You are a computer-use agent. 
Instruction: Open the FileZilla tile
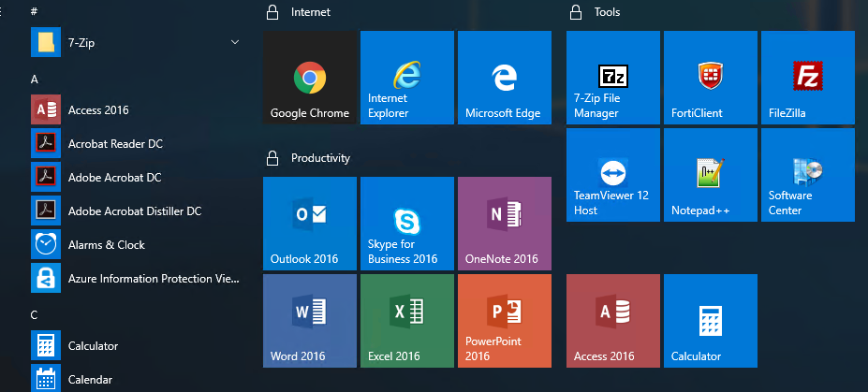807,78
